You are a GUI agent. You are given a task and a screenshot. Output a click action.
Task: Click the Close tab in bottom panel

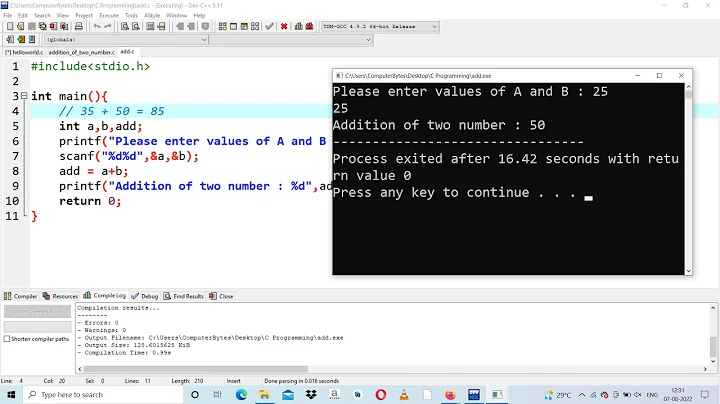[221, 296]
